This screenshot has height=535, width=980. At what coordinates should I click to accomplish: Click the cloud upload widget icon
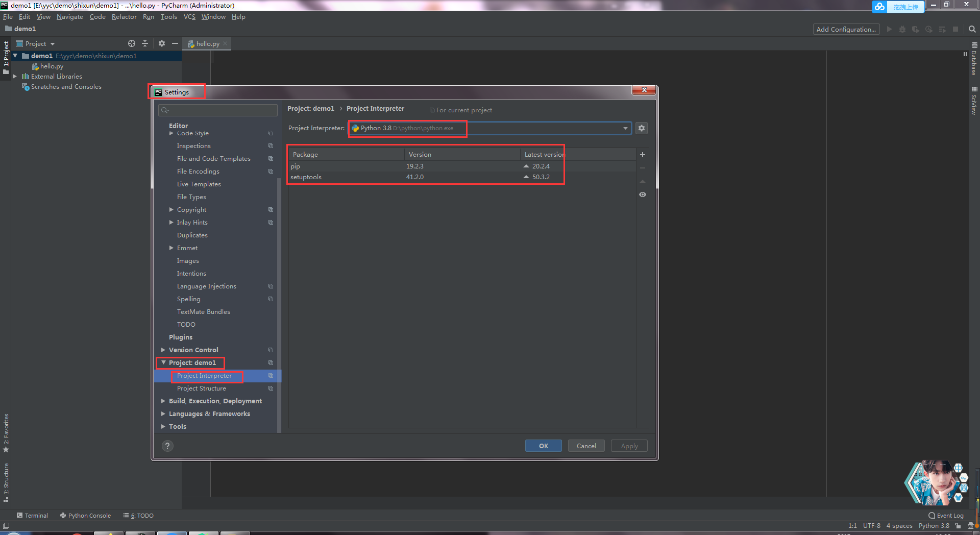(x=879, y=7)
